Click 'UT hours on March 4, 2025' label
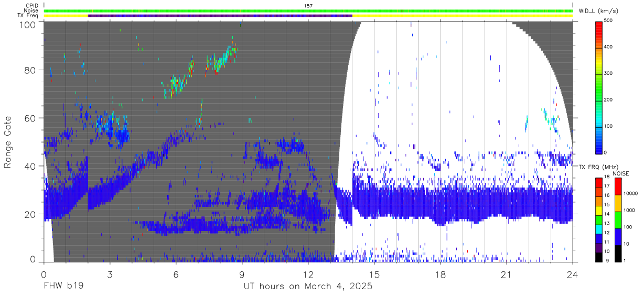644x297 pixels. click(x=308, y=287)
